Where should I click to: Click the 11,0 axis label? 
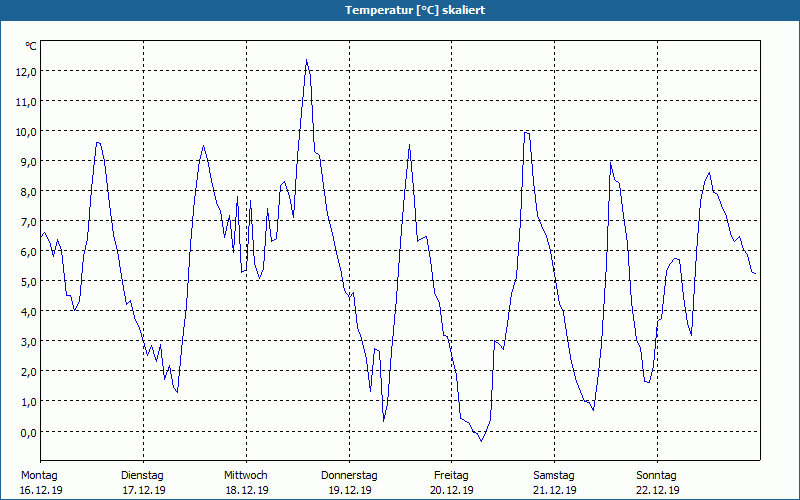[26, 102]
